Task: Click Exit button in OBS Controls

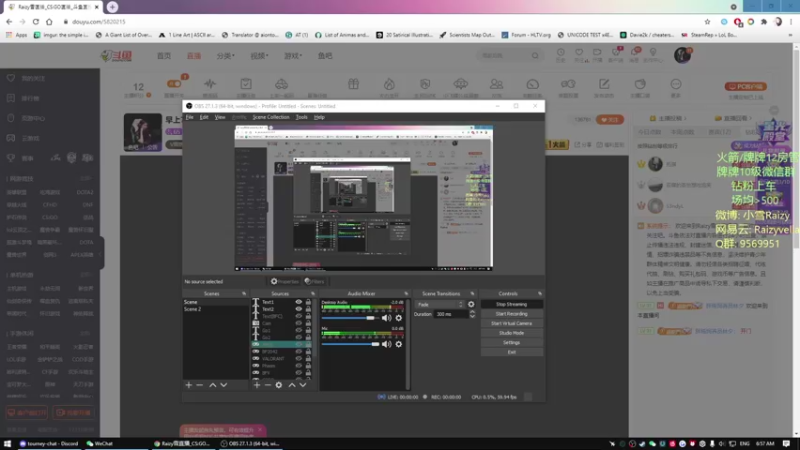Action: pos(511,353)
